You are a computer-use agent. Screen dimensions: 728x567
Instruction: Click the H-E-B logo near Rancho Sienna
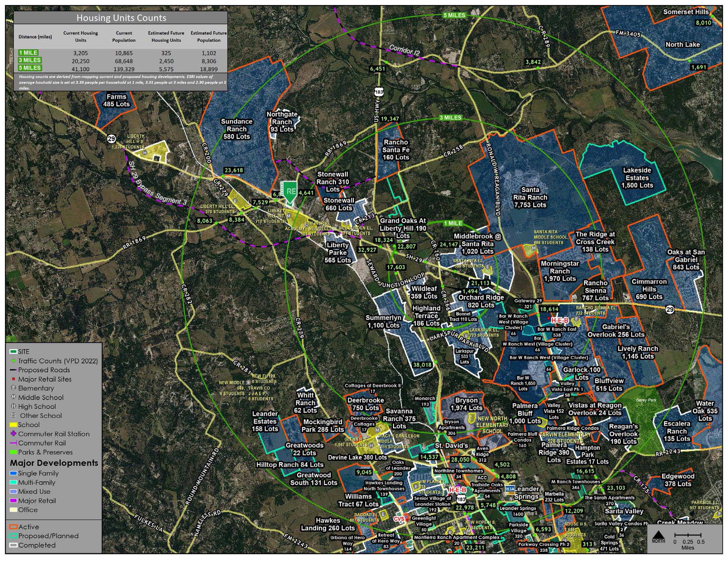(x=560, y=320)
